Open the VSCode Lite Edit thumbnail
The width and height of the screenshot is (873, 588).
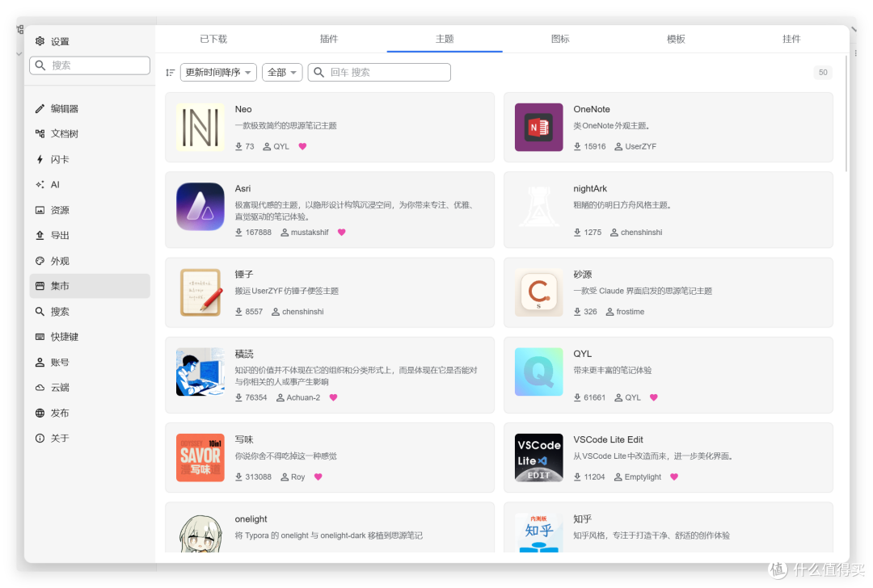(x=539, y=457)
